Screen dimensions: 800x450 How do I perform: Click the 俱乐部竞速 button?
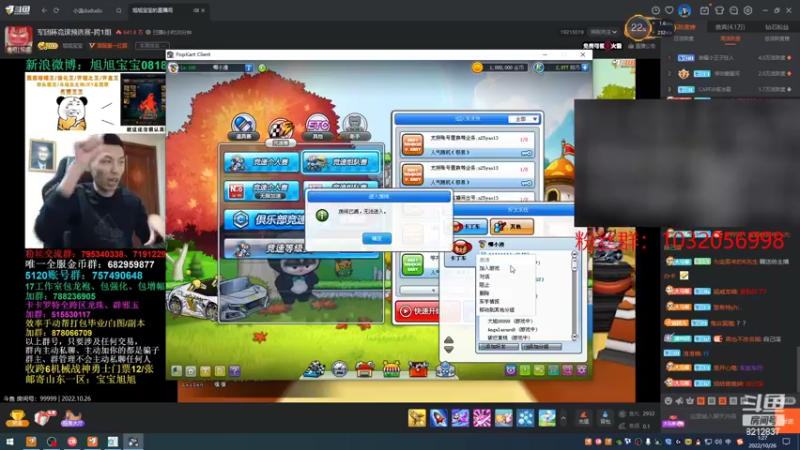click(266, 219)
